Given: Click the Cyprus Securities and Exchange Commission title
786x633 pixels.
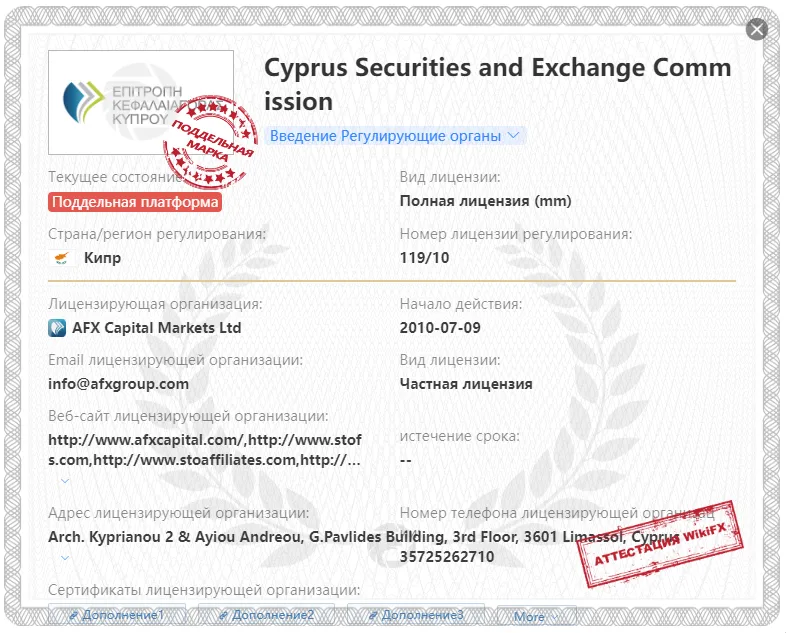Looking at the screenshot, I should point(497,84).
